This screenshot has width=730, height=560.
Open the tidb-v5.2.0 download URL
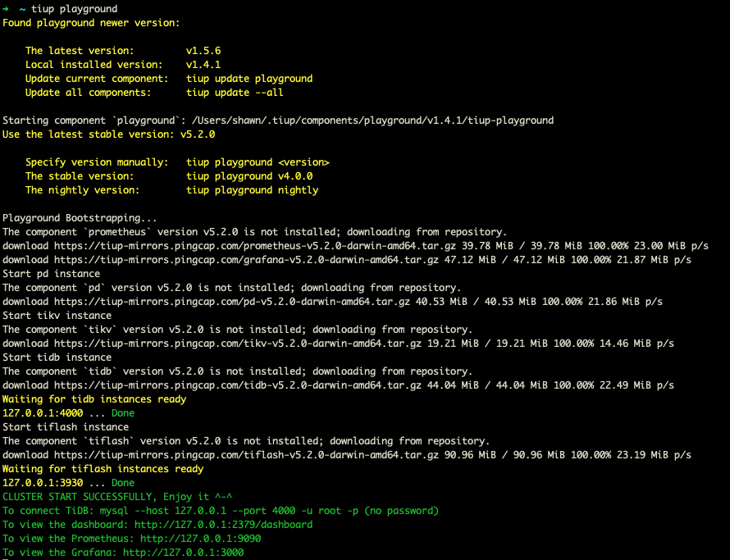tap(237, 385)
